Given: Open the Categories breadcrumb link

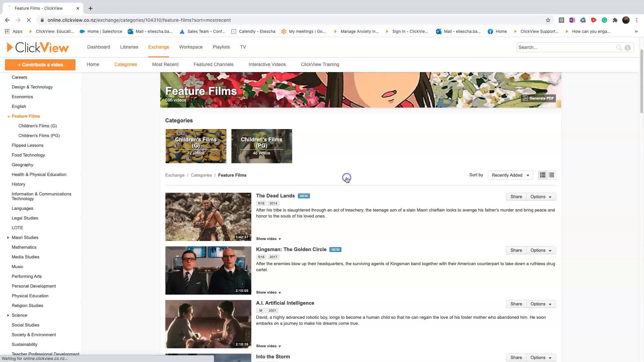Looking at the screenshot, I should click(201, 175).
